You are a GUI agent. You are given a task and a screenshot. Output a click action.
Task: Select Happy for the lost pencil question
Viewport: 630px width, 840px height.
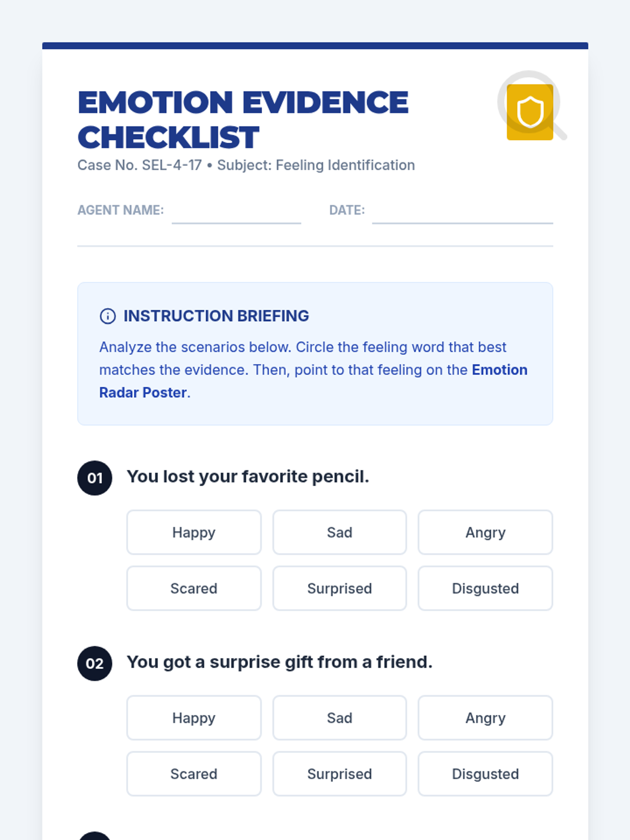point(194,532)
